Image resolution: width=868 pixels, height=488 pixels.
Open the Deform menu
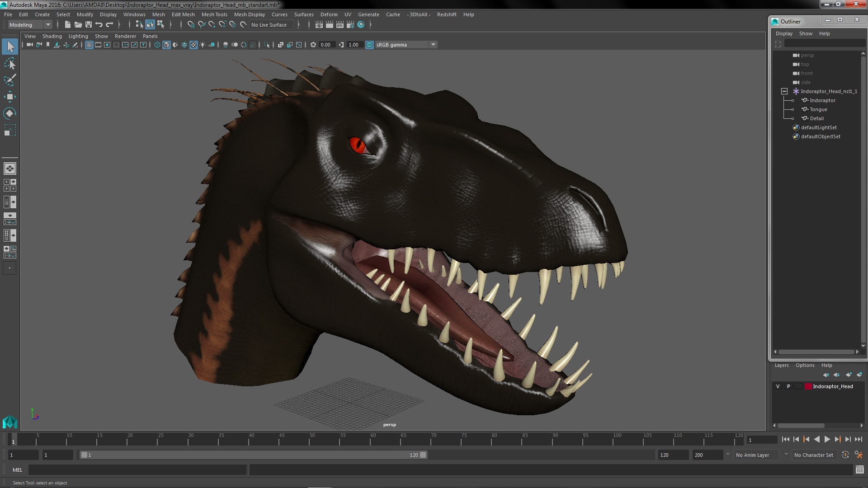tap(329, 14)
